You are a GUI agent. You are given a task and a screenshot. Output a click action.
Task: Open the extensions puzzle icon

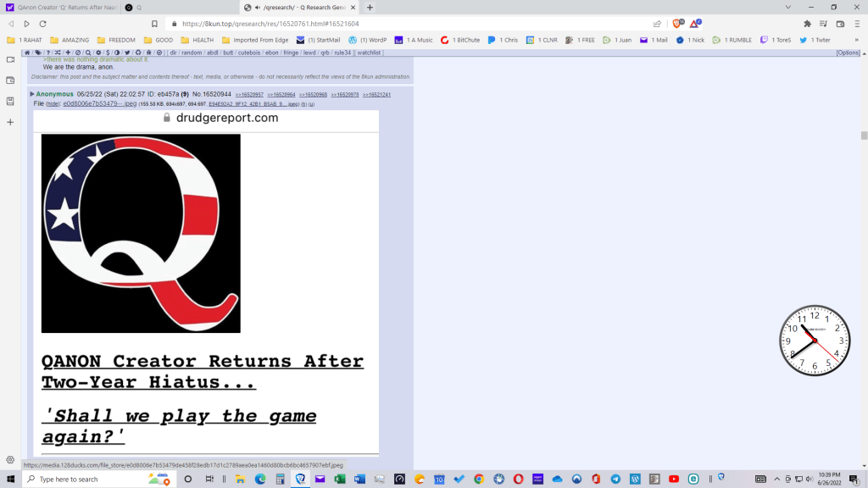pos(807,24)
